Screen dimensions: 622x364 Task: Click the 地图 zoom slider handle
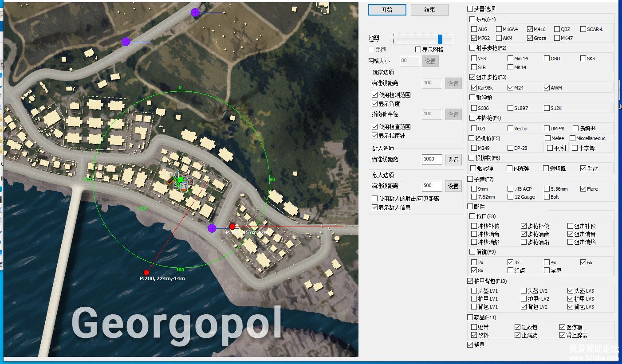[x=440, y=39]
